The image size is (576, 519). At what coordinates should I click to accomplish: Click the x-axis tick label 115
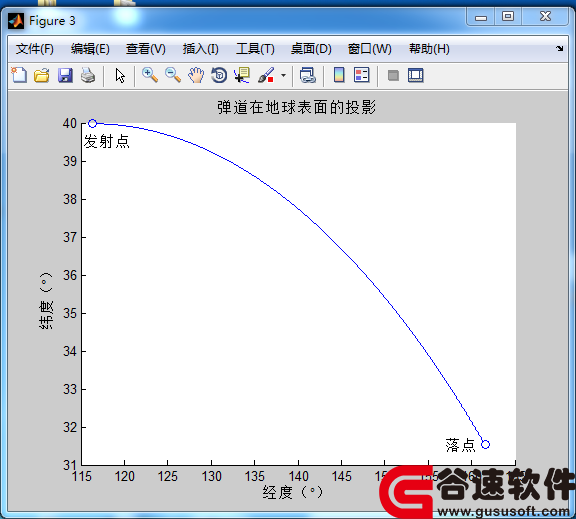point(82,476)
